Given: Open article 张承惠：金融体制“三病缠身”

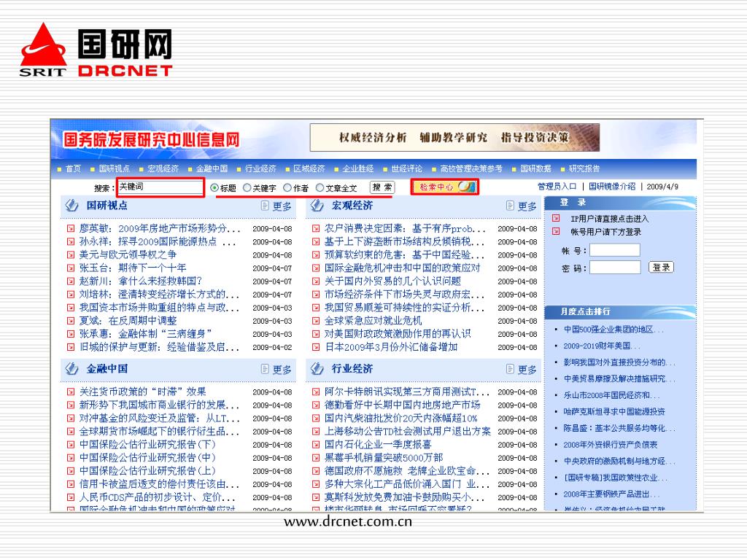Looking at the screenshot, I should click(x=146, y=334).
